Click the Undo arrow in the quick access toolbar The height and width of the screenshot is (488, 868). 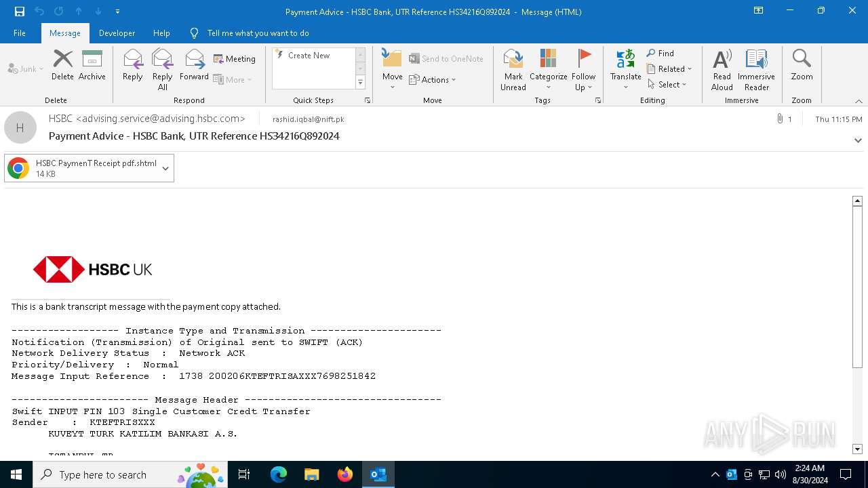(39, 12)
